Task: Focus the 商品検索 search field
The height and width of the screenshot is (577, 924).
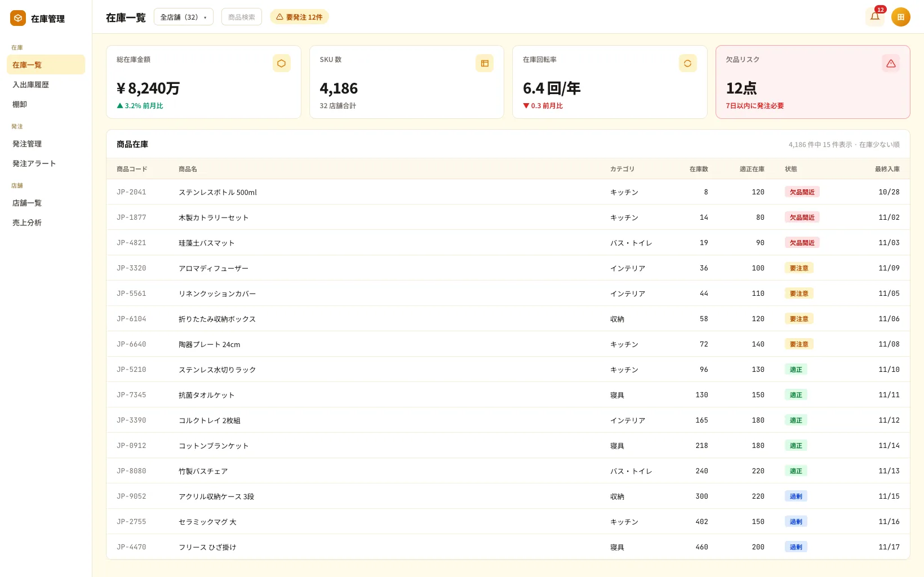Action: pos(242,17)
